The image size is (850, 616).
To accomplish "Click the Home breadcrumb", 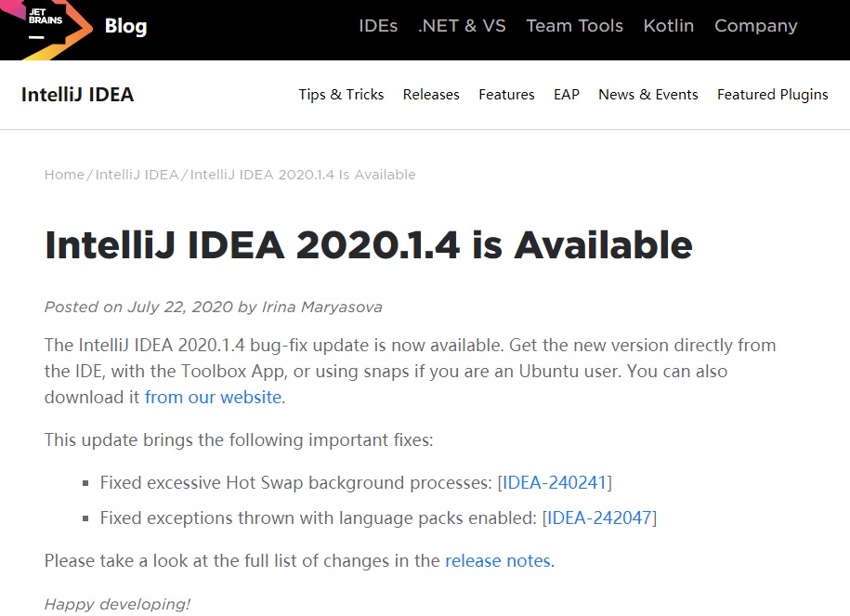I will click(x=64, y=175).
